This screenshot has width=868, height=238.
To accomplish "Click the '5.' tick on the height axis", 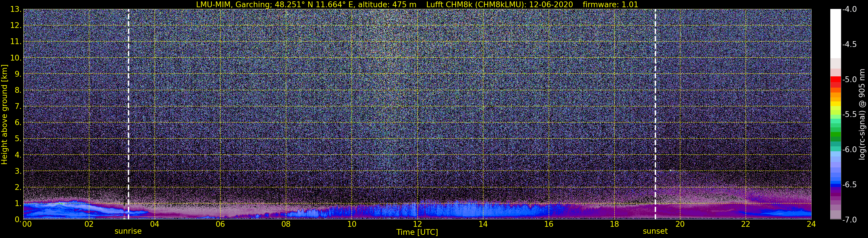I will pos(18,139).
